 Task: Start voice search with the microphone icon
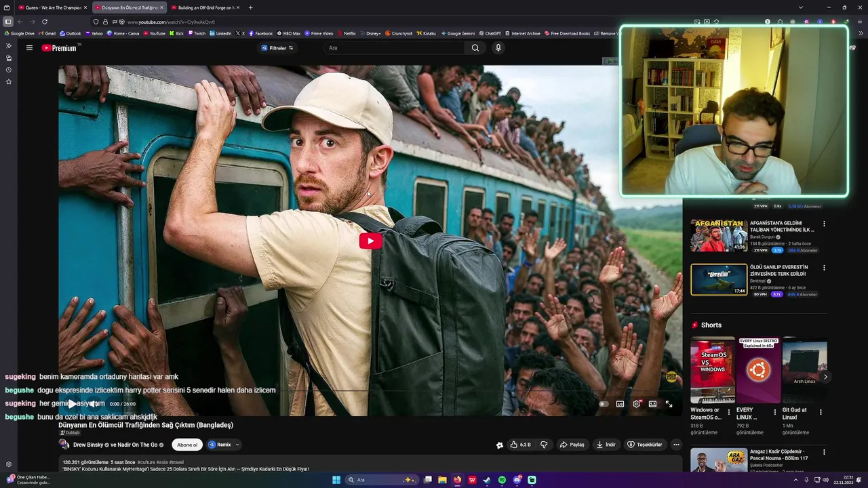[x=498, y=48]
